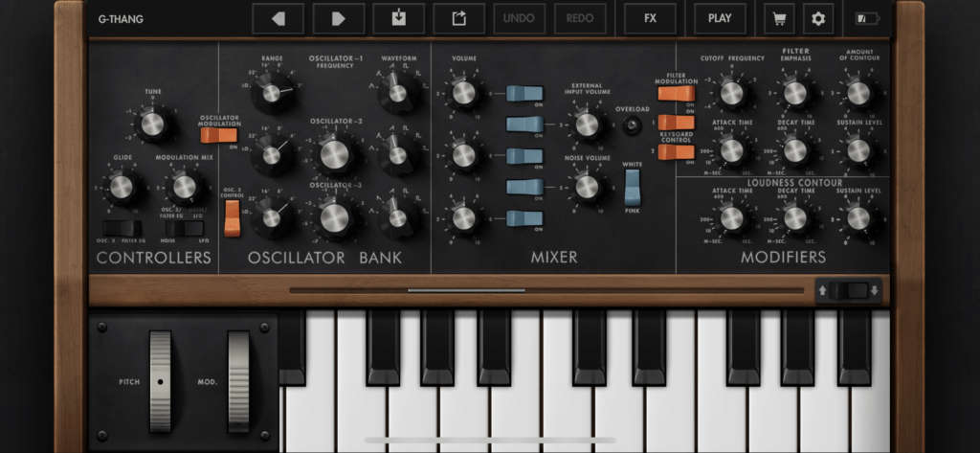Toggle oscillator 3 mixer on switch
The height and width of the screenshot is (453, 980).
[x=524, y=218]
